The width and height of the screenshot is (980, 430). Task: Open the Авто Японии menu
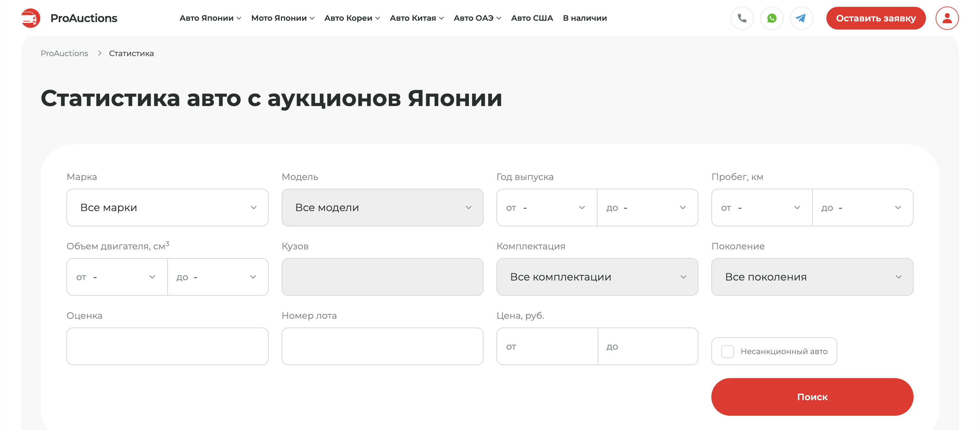pos(210,18)
